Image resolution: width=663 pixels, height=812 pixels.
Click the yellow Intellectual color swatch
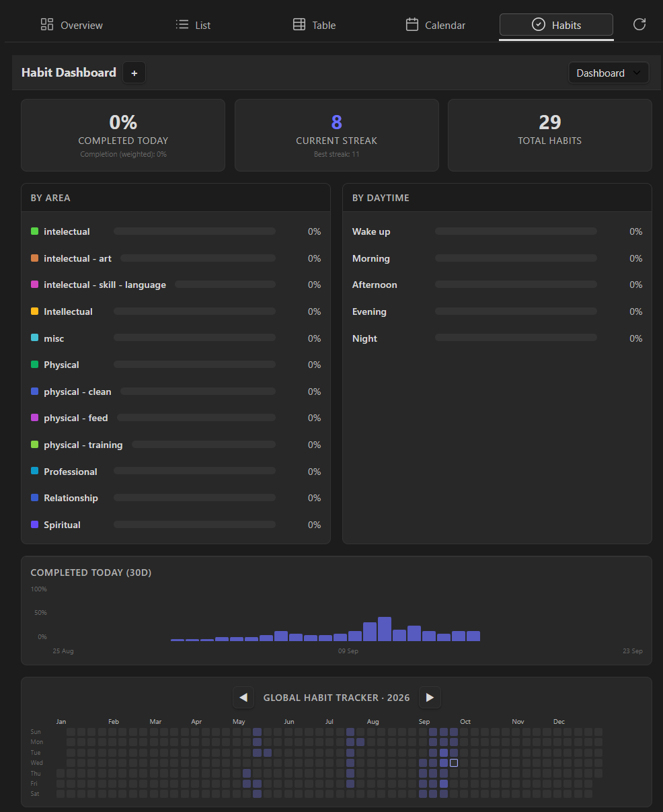(x=35, y=311)
